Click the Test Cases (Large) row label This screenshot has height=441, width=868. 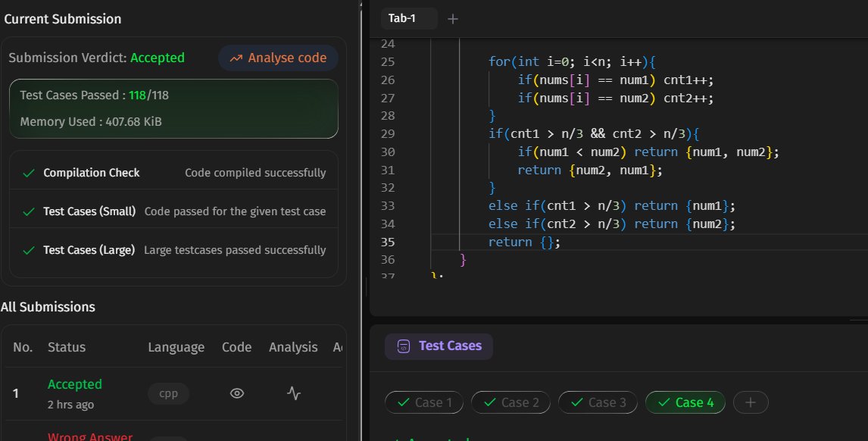click(x=89, y=250)
